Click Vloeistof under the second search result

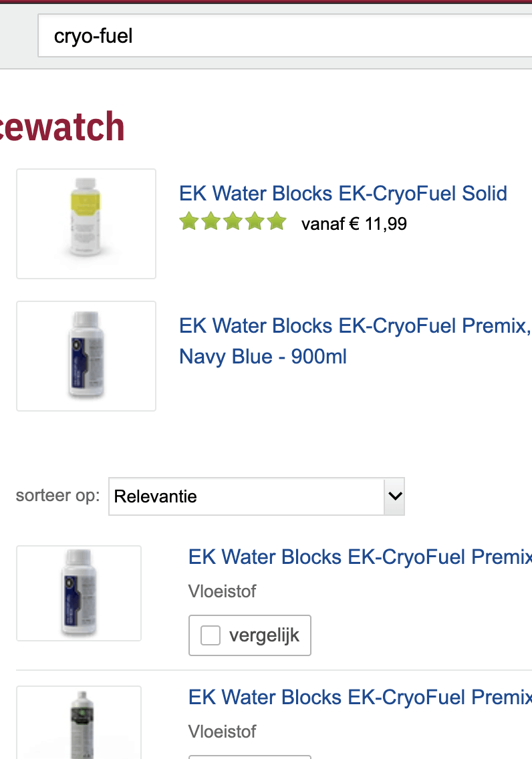pyautogui.click(x=222, y=732)
